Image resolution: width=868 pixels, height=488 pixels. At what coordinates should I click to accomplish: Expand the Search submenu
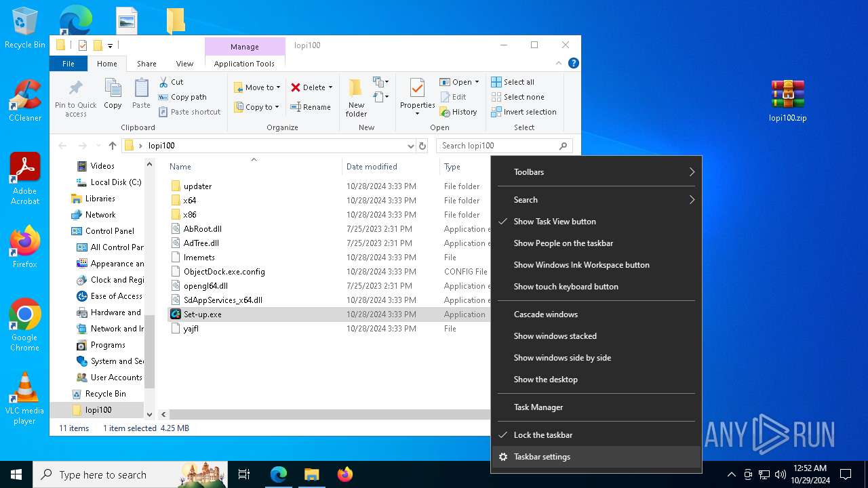[x=597, y=200]
